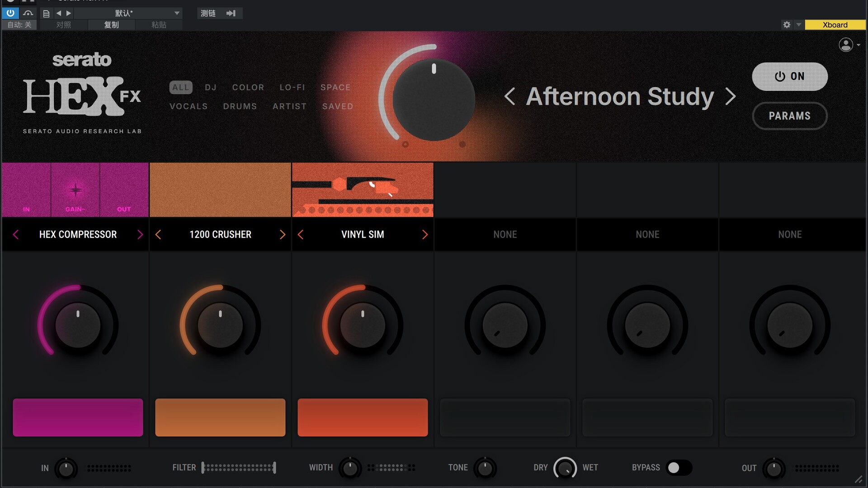
Task: Select the LO-FI preset category
Action: [x=292, y=87]
